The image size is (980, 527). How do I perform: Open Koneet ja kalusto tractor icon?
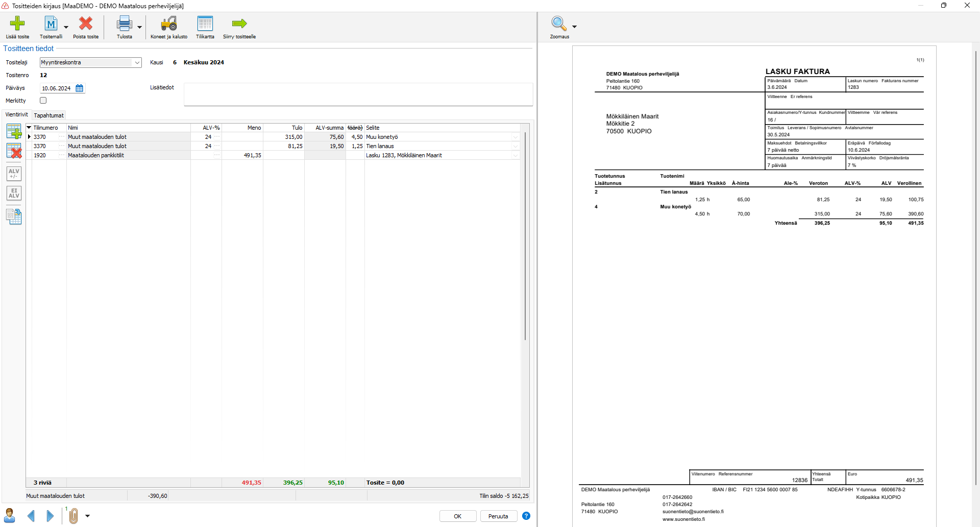(168, 24)
